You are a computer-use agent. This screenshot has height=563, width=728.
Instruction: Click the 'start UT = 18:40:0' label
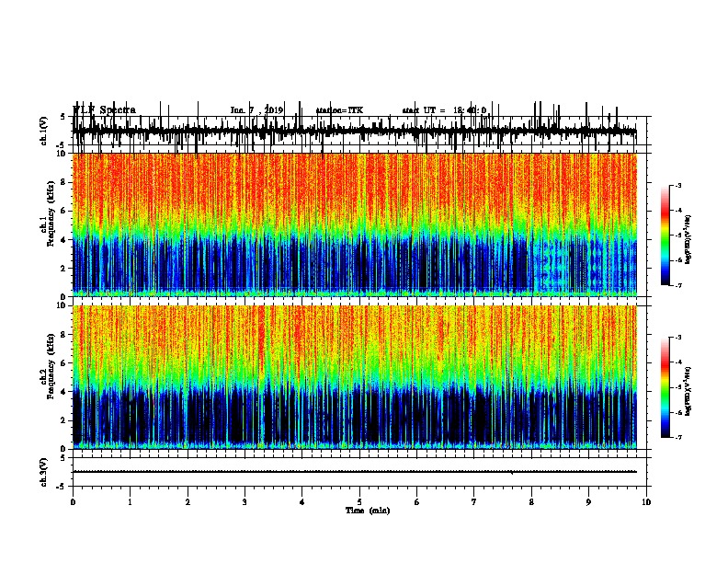(x=444, y=110)
